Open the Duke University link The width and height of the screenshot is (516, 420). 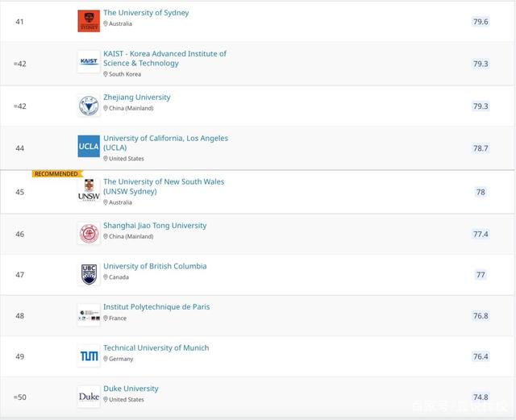(131, 389)
